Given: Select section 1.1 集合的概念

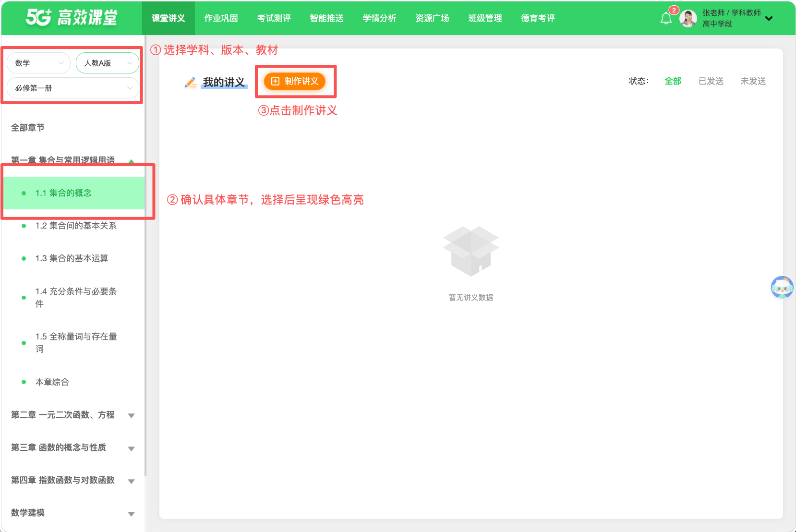Looking at the screenshot, I should pos(73,193).
